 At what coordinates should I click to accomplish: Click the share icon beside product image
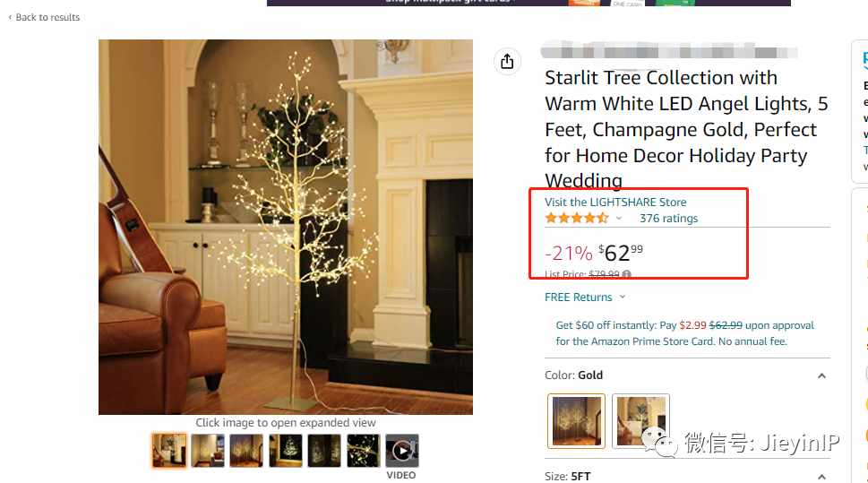[x=507, y=62]
